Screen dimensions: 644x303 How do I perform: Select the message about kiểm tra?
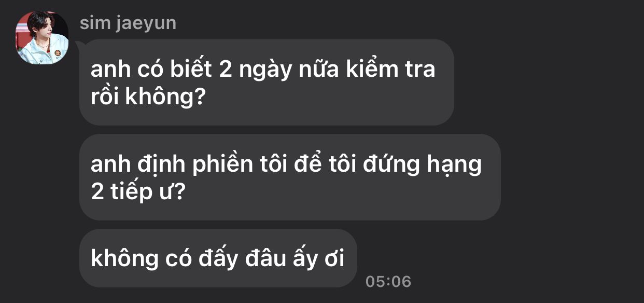(267, 82)
